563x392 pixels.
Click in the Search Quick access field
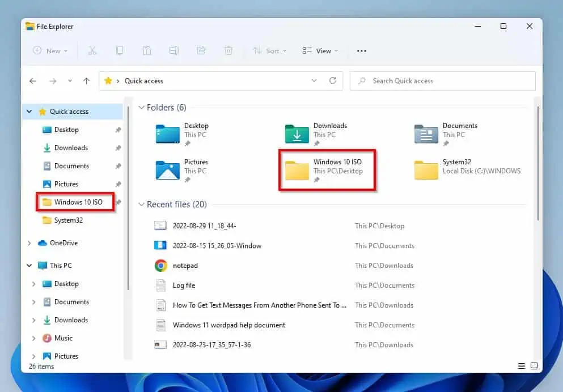(443, 80)
